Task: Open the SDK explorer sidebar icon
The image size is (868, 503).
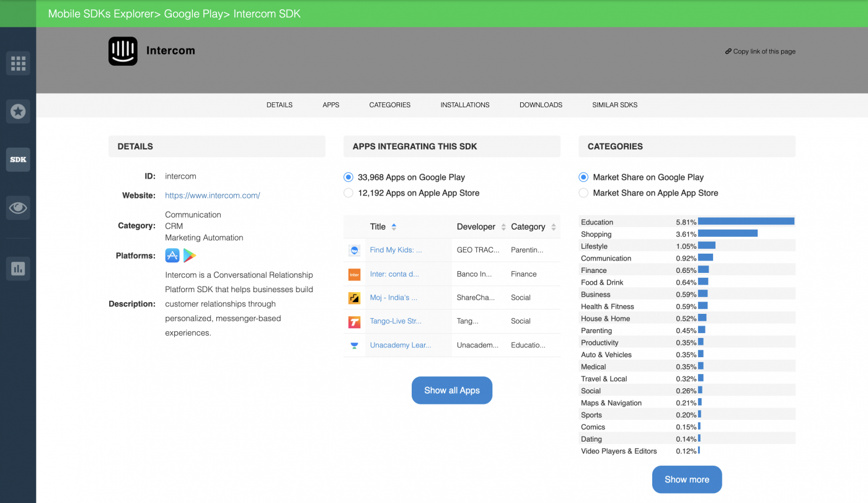Action: pos(18,159)
